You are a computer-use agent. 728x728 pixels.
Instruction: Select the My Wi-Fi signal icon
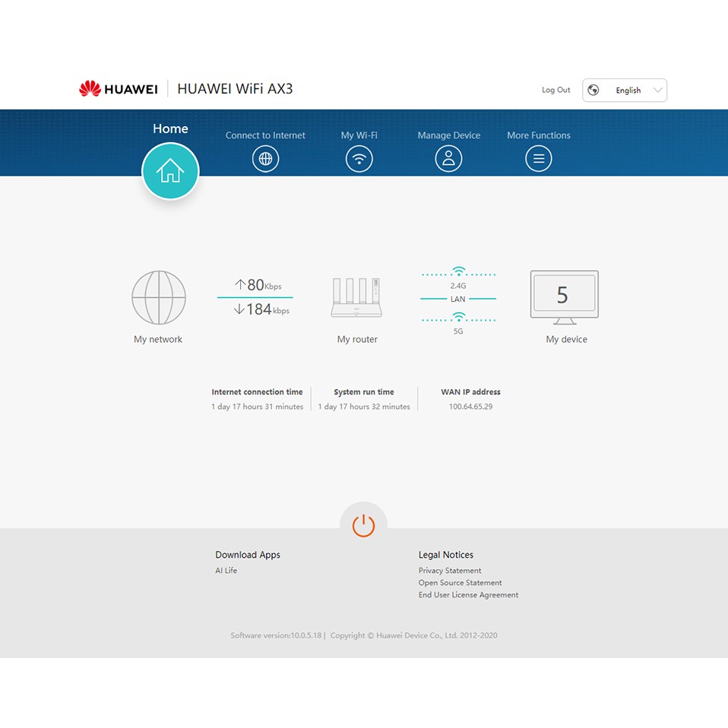[x=359, y=159]
